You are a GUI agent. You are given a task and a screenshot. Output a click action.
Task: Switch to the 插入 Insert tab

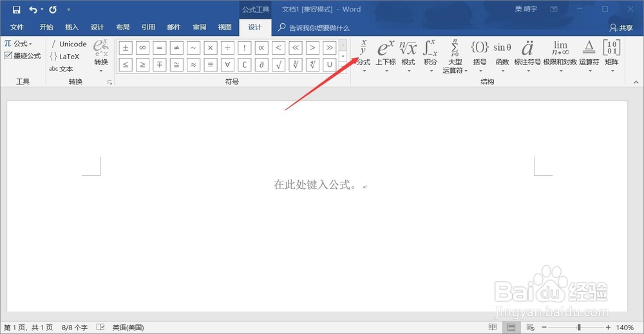coord(72,27)
